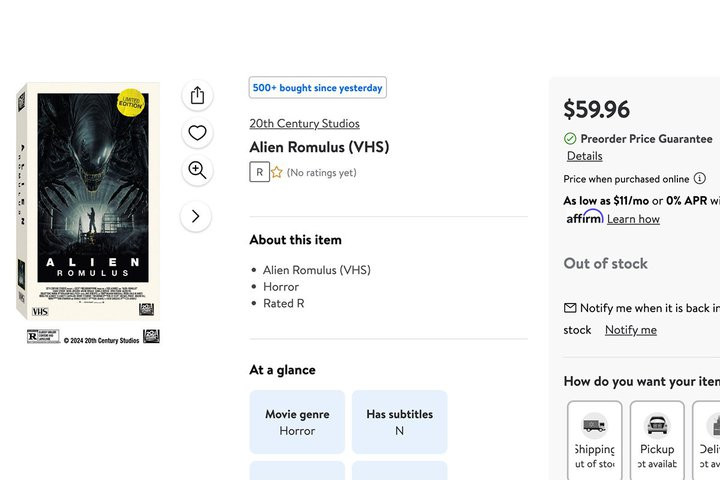Click the share icon beside the product image
The height and width of the screenshot is (480, 720).
pos(197,95)
